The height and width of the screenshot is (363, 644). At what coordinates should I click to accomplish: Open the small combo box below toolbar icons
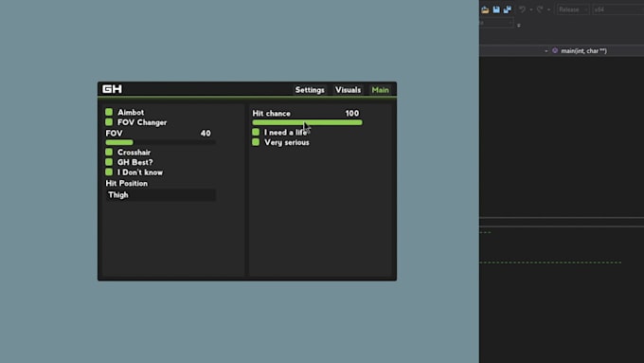[x=496, y=23]
